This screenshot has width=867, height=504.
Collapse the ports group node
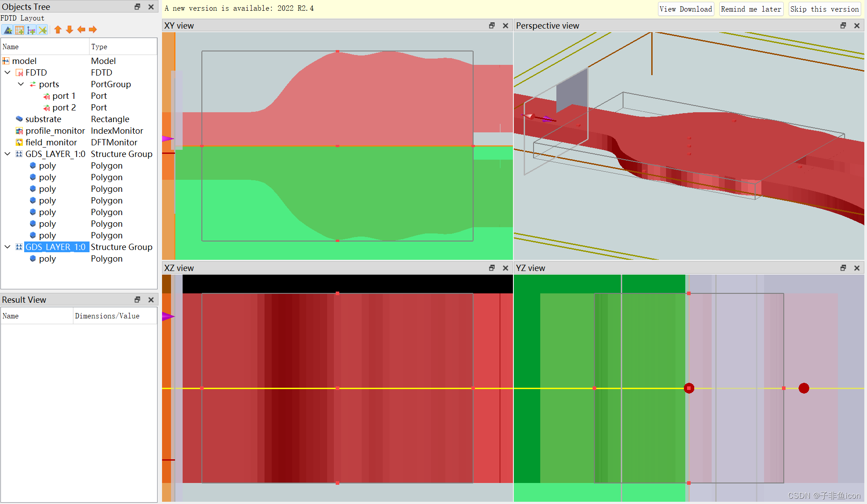[x=21, y=84]
